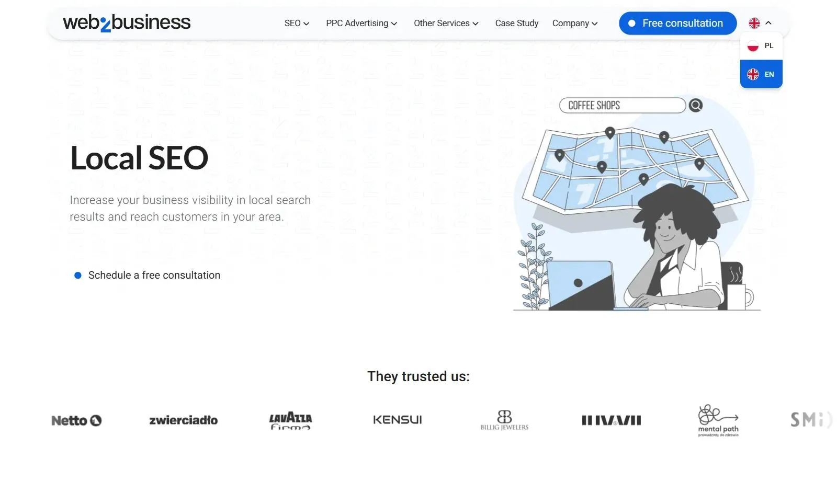Collapse the language selector flag dropdown
This screenshot has height=504, width=837.
(x=761, y=23)
